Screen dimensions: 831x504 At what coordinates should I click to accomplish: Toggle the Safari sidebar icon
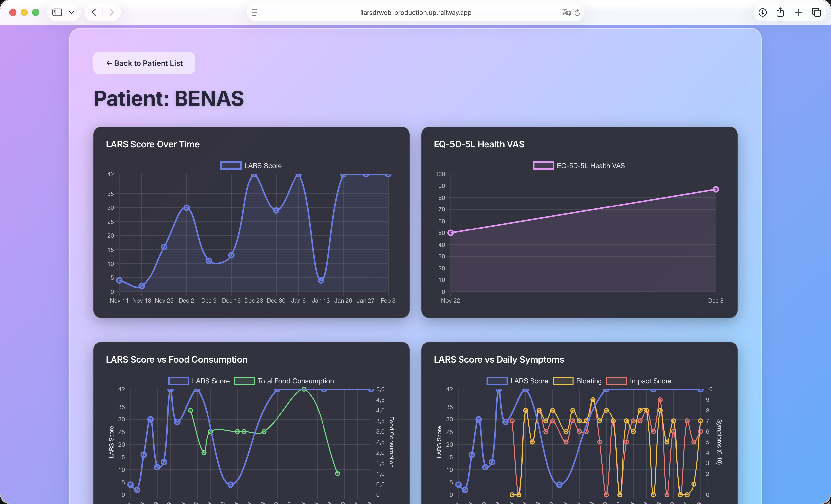tap(57, 12)
